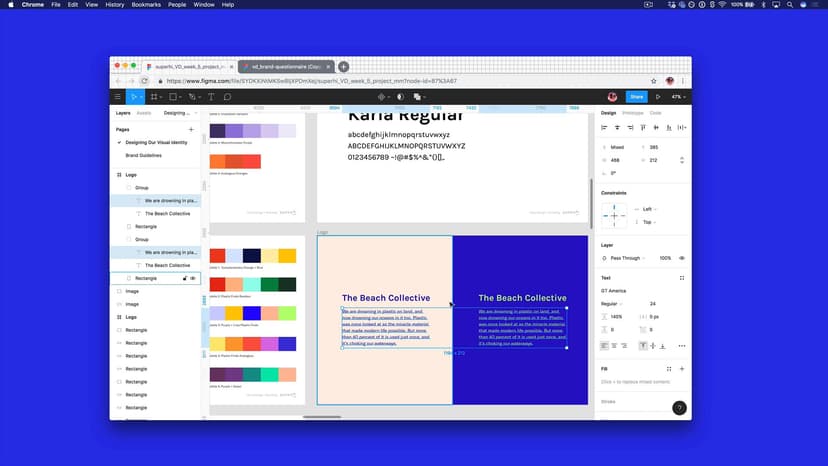Toggle visibility of the hovered Rectangle layer
Screen dimensions: 828x466
tap(193, 278)
